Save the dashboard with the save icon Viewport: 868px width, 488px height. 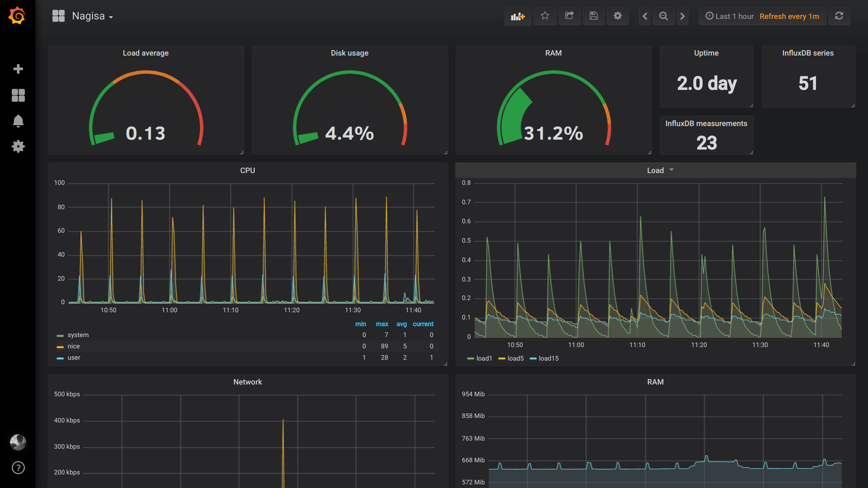(x=593, y=16)
